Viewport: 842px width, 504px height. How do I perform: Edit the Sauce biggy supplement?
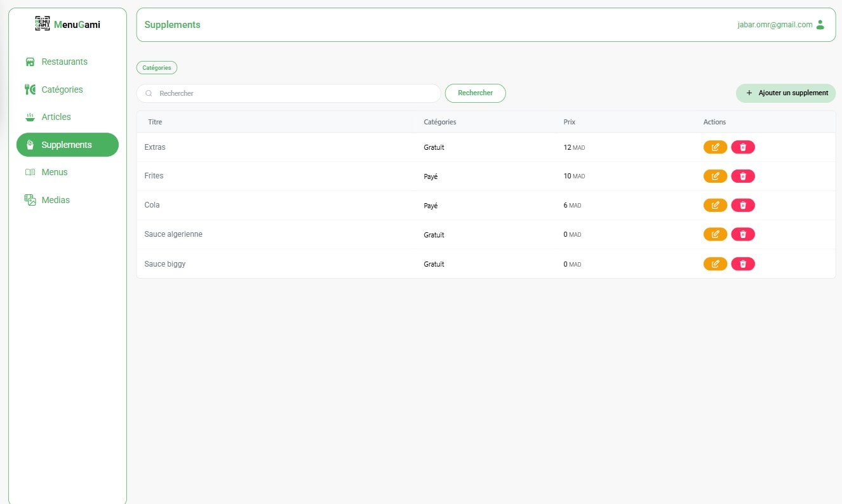715,264
